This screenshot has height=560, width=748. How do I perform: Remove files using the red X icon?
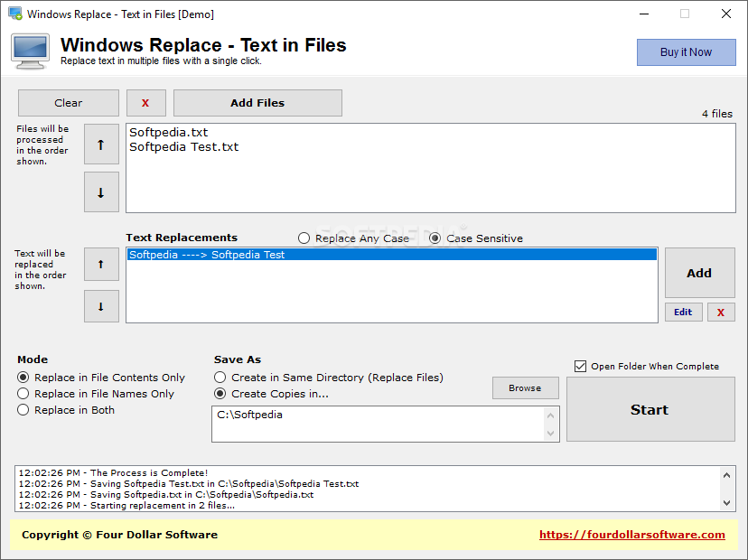[x=145, y=103]
